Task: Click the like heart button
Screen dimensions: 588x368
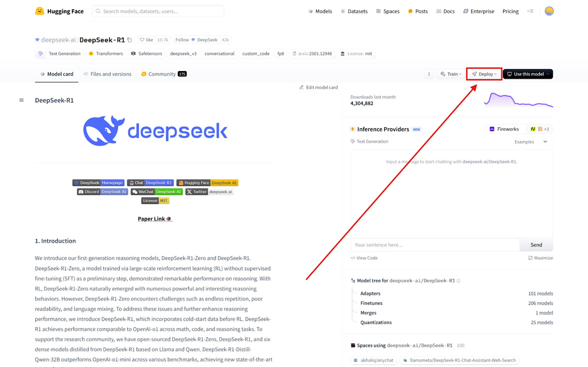Action: [x=147, y=40]
